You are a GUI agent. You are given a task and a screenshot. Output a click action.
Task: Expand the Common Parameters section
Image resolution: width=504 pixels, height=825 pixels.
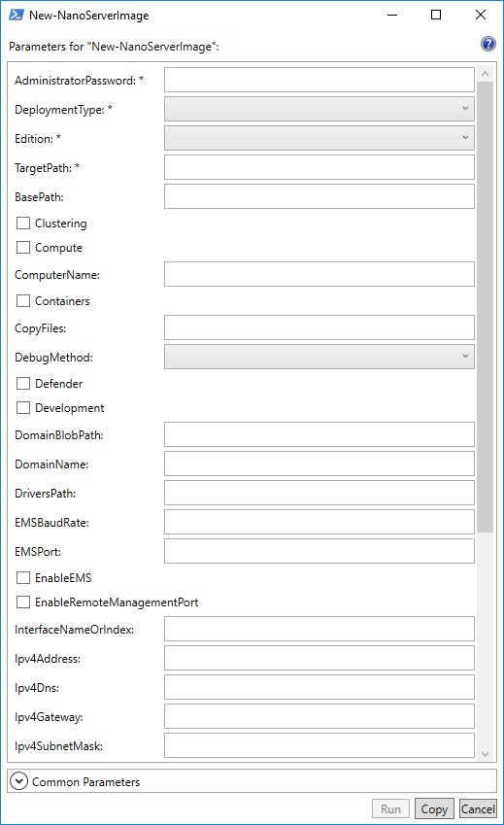[18, 781]
